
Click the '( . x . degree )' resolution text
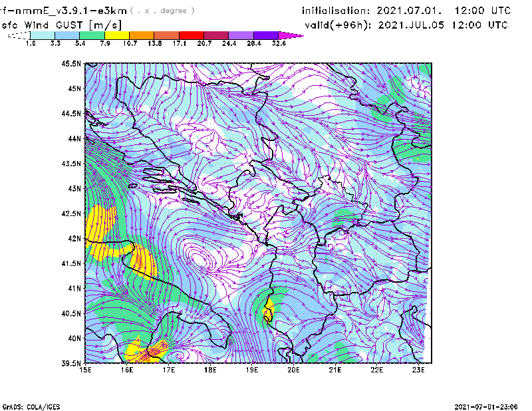point(162,11)
